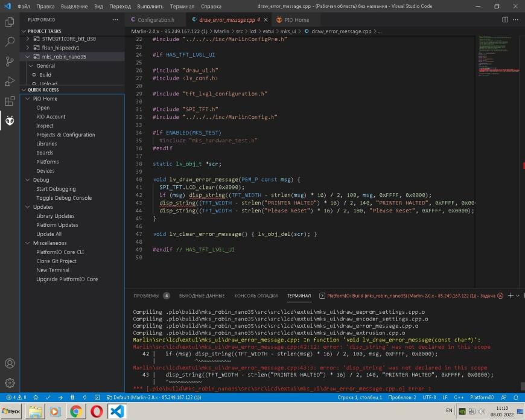The image size is (525, 420).
Task: Open the Файл menu
Action: click(24, 7)
